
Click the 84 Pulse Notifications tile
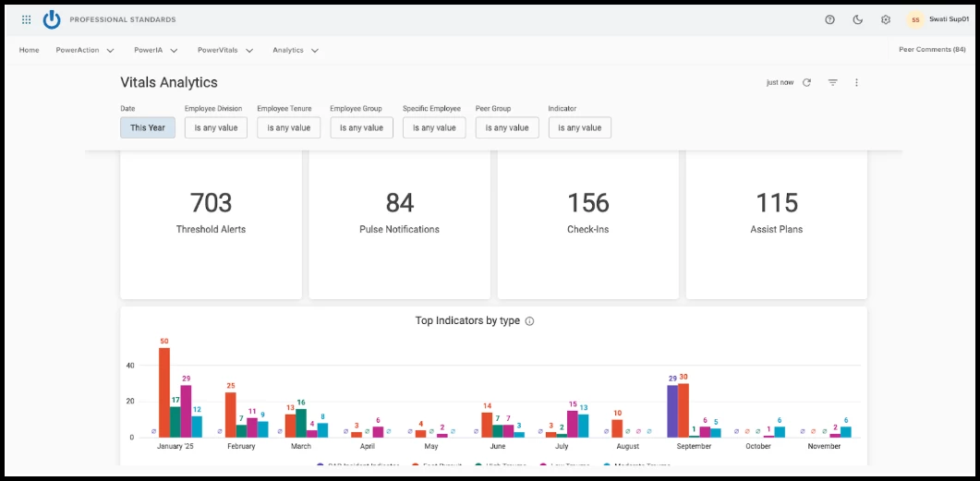coord(399,224)
